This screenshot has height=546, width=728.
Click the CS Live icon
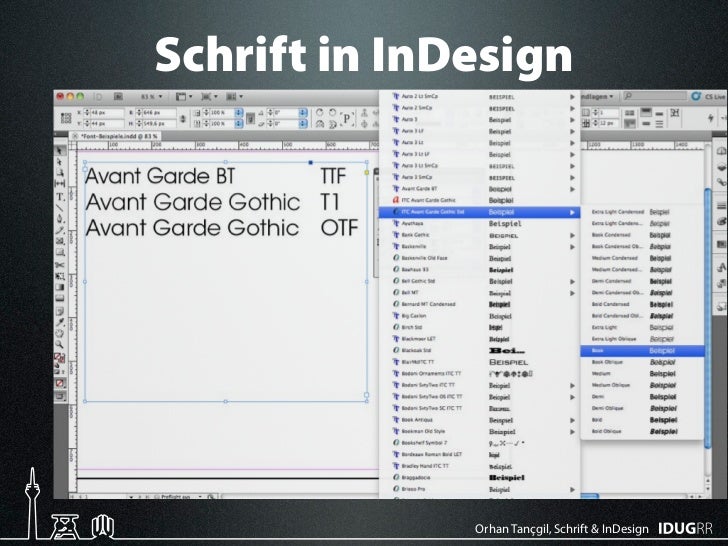pos(696,96)
